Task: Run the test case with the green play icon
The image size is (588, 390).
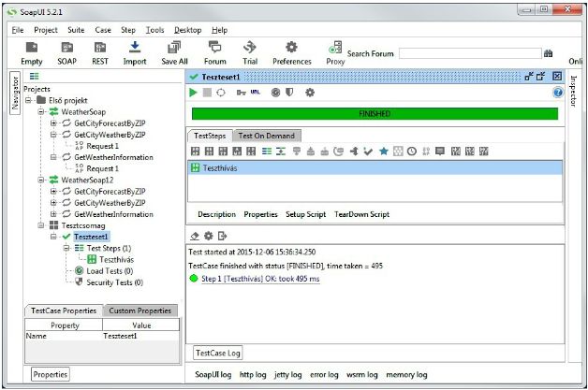Action: point(193,93)
